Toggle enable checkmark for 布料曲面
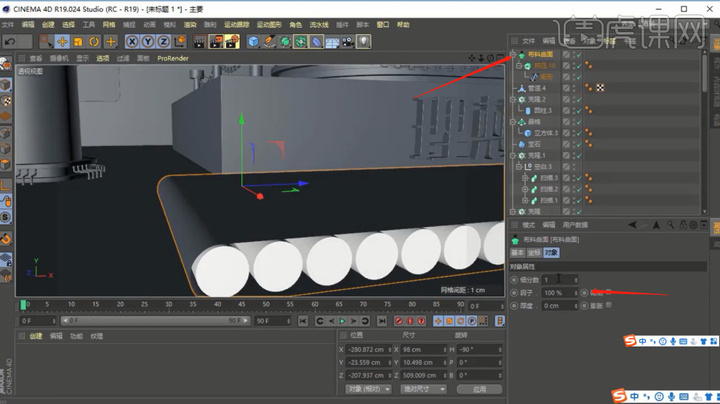This screenshot has height=404, width=720. (x=579, y=55)
